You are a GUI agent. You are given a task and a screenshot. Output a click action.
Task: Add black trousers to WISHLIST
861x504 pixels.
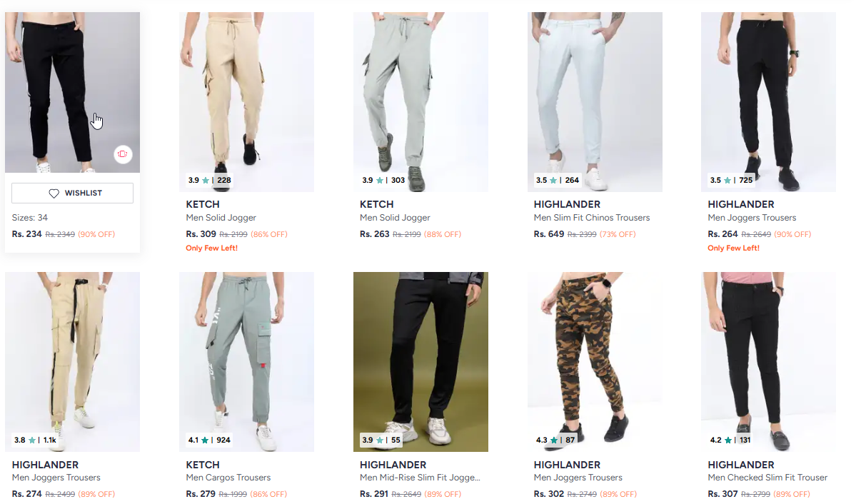pyautogui.click(x=72, y=193)
